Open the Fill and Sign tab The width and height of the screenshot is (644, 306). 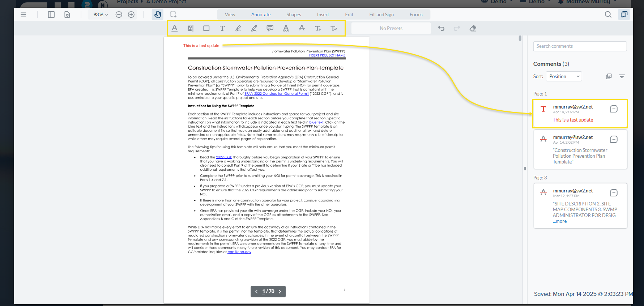pyautogui.click(x=381, y=14)
